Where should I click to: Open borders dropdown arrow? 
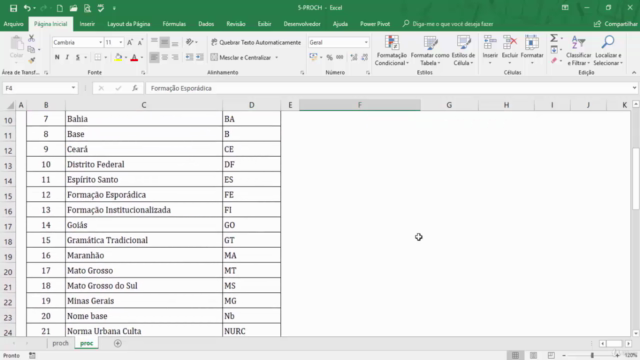[105, 58]
